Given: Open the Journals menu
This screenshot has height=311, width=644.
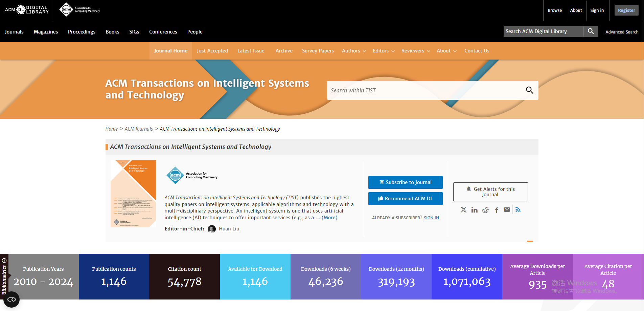Looking at the screenshot, I should click(14, 32).
